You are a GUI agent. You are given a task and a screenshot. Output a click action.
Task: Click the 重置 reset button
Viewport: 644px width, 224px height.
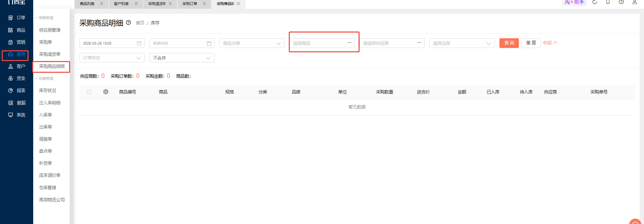tap(531, 43)
